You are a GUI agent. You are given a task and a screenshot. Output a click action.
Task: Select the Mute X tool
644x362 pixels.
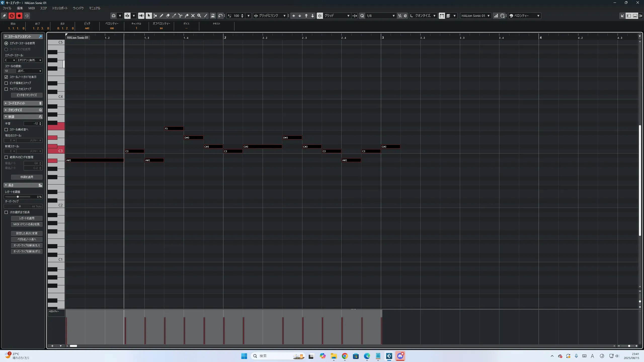(x=193, y=16)
